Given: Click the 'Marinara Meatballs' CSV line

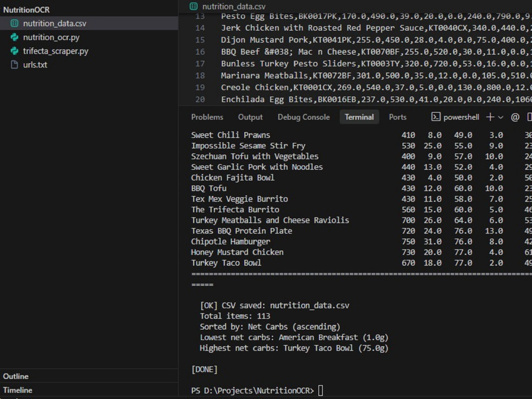Looking at the screenshot, I should (376, 76).
